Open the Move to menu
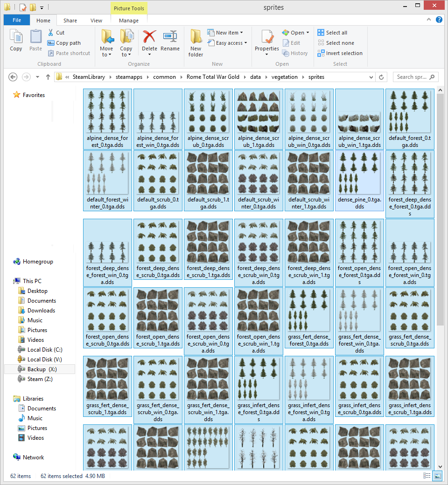 point(106,43)
